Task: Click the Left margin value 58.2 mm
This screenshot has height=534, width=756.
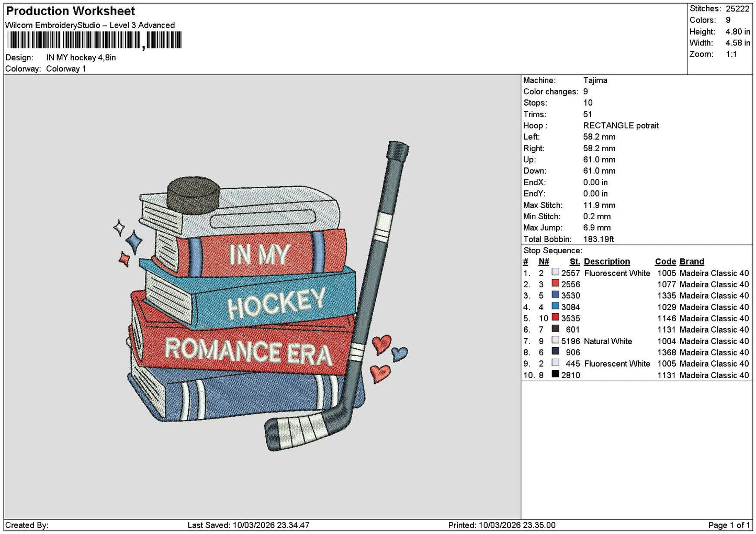Action: [600, 137]
